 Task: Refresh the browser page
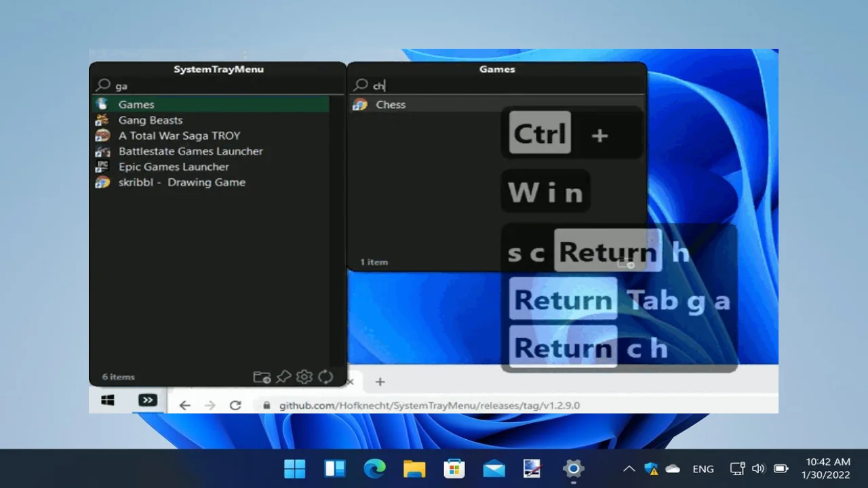pyautogui.click(x=235, y=405)
